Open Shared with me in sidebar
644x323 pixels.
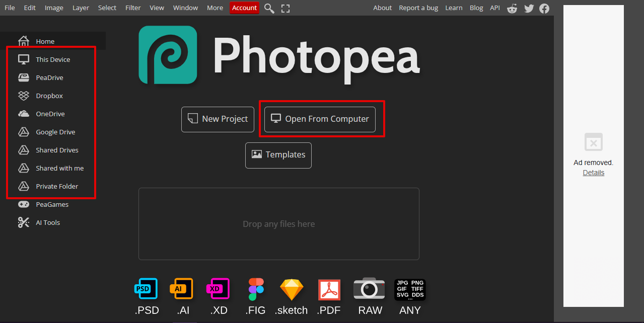pos(53,168)
